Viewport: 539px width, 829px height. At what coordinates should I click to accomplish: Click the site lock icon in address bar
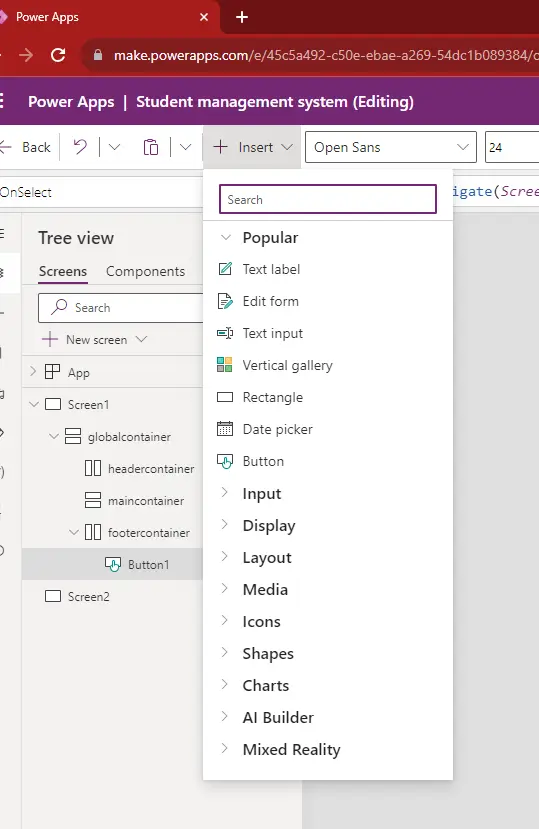pyautogui.click(x=98, y=54)
